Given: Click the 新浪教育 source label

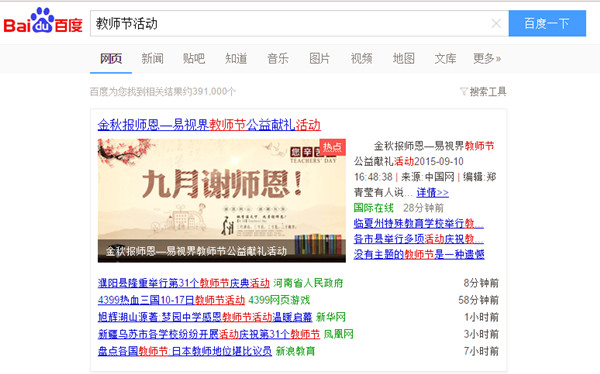Looking at the screenshot, I should click(x=295, y=351).
